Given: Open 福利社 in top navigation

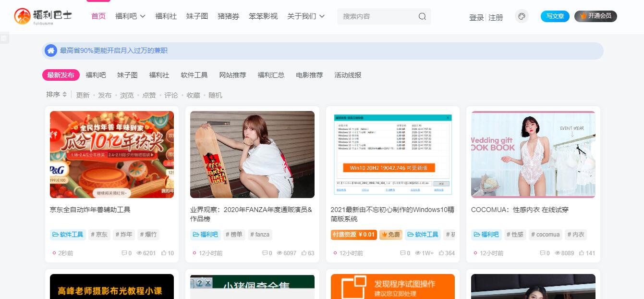Looking at the screenshot, I should 166,16.
